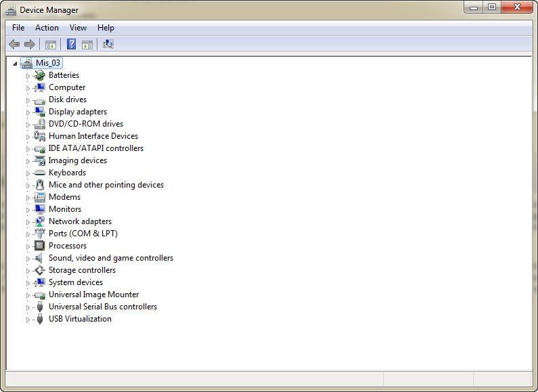The image size is (538, 392).
Task: Click the Back arrow toolbar icon
Action: (x=14, y=44)
